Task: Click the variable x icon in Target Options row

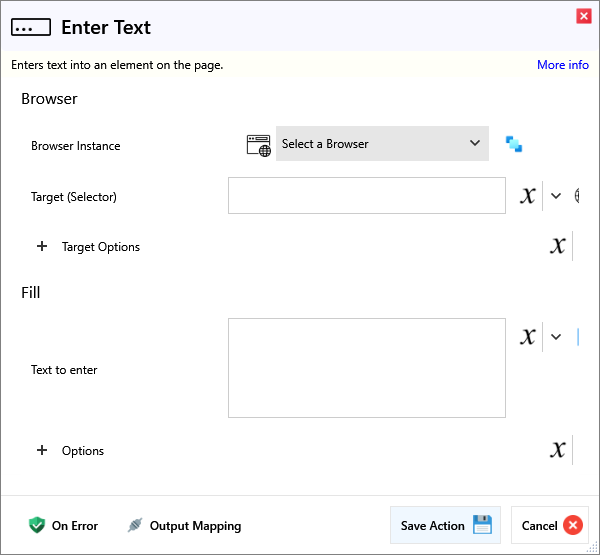Action: coord(558,246)
